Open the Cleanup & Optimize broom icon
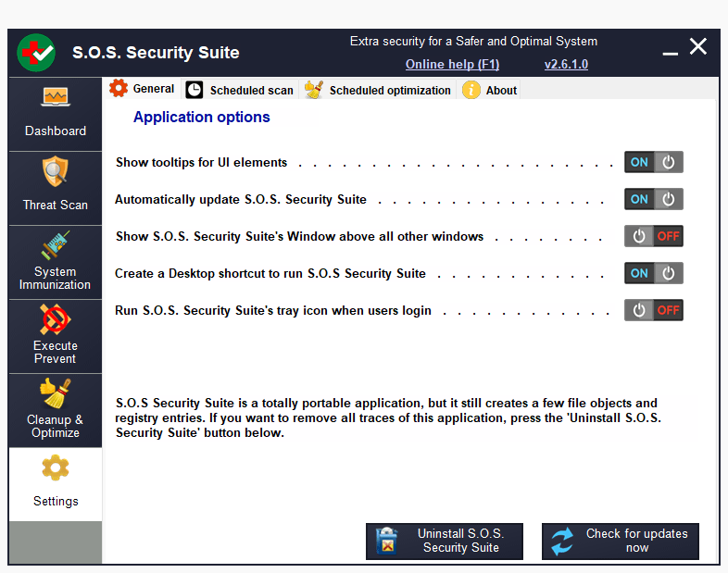This screenshot has height=573, width=728. [56, 393]
